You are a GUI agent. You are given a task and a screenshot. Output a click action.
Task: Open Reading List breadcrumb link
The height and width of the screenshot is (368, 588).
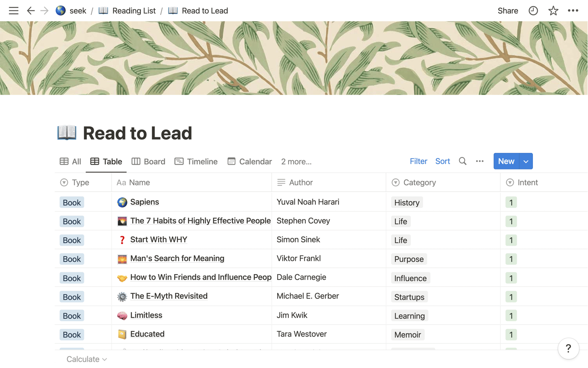[127, 11]
